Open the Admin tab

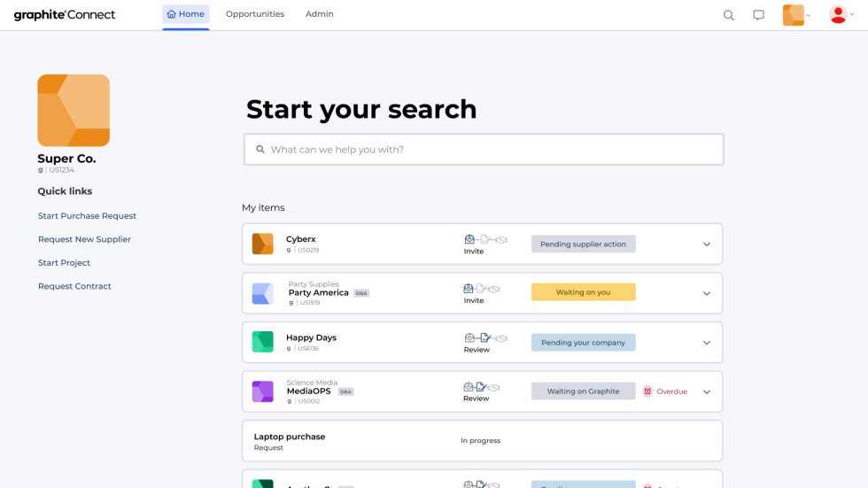point(319,14)
